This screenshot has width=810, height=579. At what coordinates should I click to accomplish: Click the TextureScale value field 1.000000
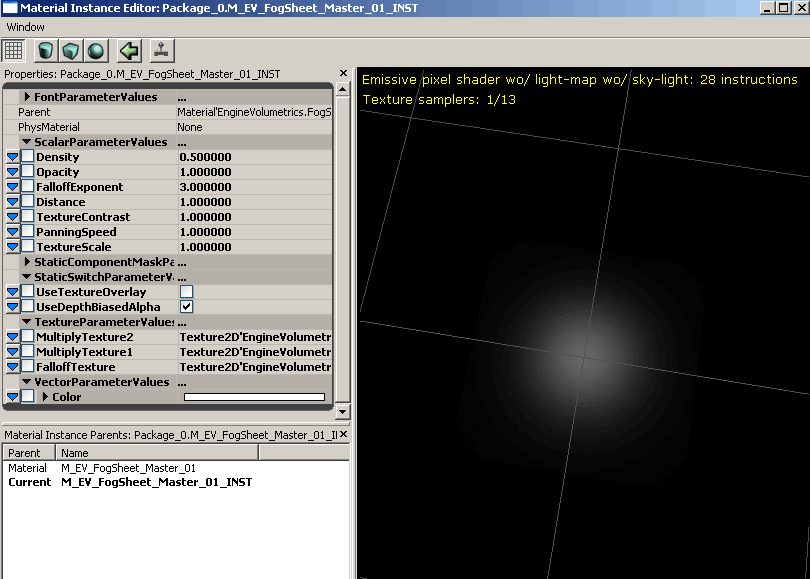[x=254, y=246]
